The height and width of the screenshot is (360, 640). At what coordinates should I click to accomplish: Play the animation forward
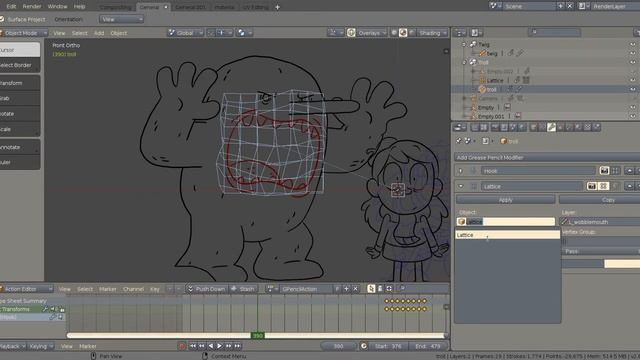(x=220, y=346)
